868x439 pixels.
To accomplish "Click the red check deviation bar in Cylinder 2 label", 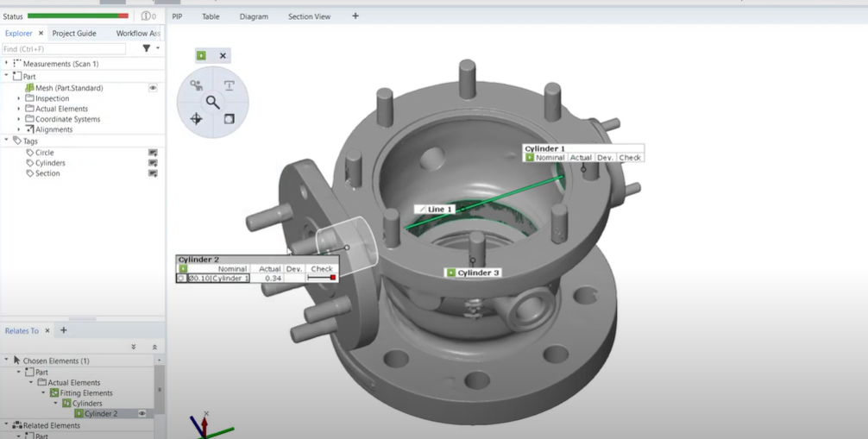I will (x=322, y=278).
